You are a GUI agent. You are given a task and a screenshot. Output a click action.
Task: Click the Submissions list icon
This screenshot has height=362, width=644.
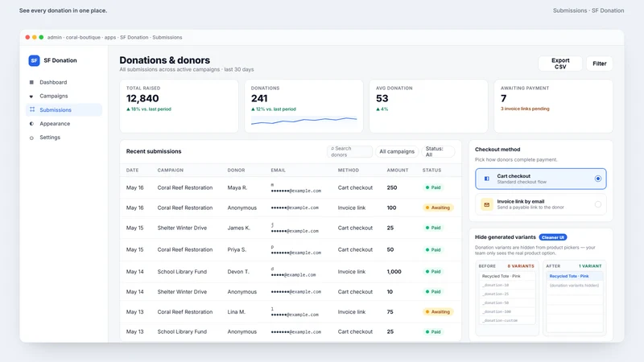point(32,109)
